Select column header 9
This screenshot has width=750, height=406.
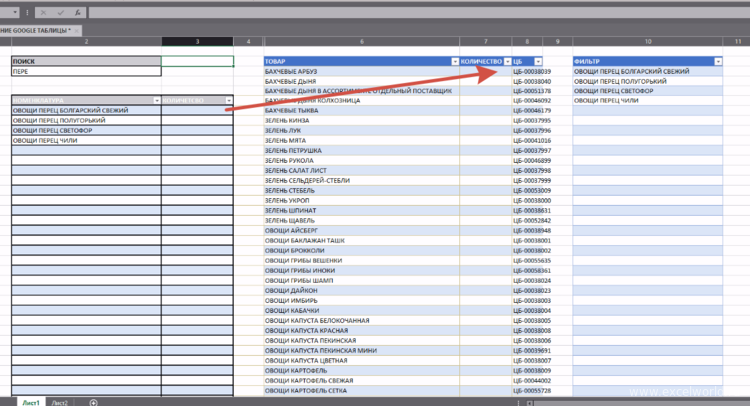coord(557,42)
